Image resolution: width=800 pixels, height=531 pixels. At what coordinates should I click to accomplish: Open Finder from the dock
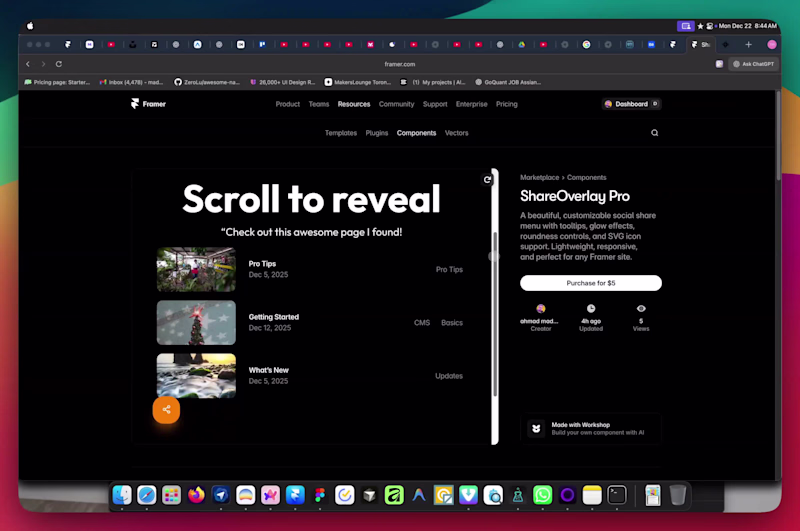pos(122,495)
